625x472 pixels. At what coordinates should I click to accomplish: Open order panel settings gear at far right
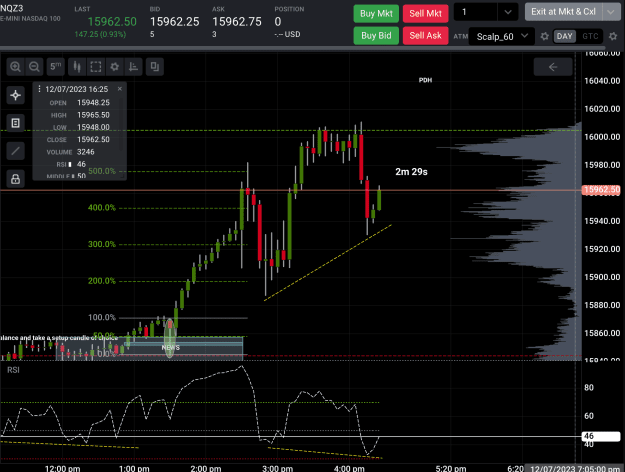(613, 36)
